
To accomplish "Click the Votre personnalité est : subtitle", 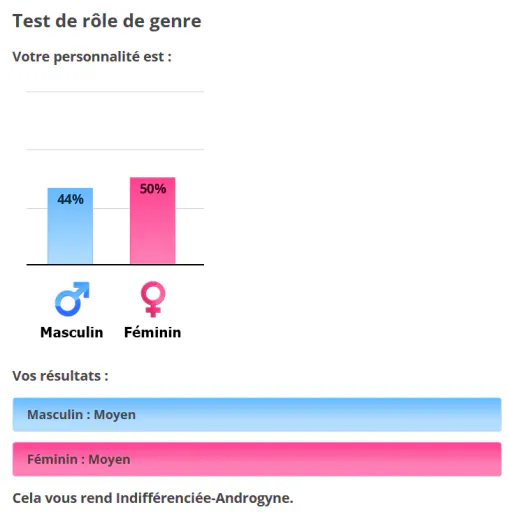I will pos(92,57).
